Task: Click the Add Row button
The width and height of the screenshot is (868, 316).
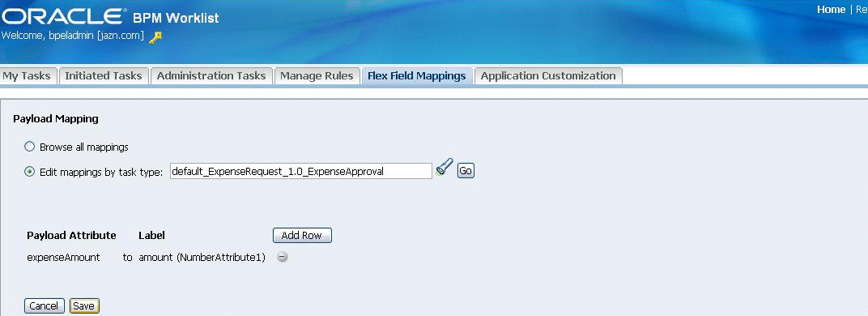Action: [302, 235]
